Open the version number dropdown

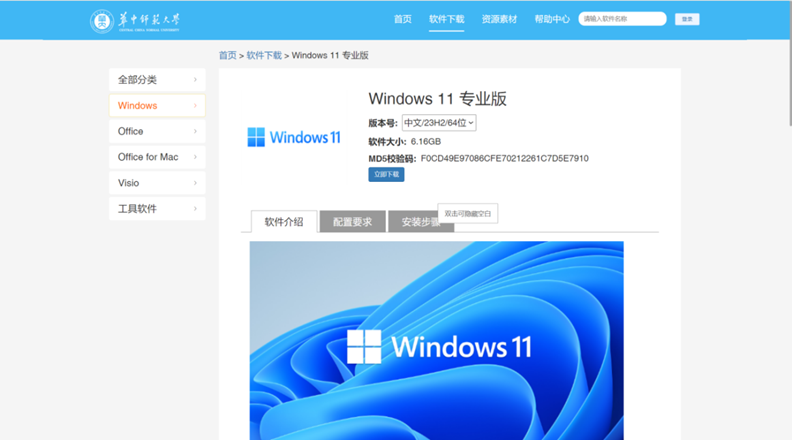tap(439, 123)
